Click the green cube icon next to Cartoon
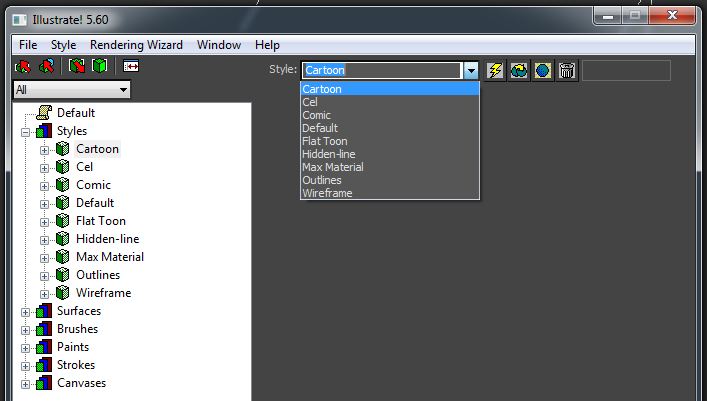This screenshot has height=401, width=707. click(x=63, y=148)
